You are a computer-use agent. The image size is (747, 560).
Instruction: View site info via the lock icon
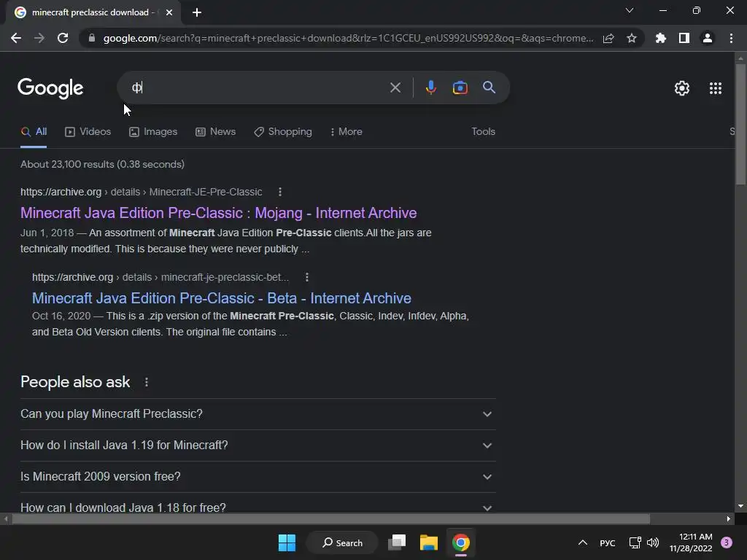point(91,38)
